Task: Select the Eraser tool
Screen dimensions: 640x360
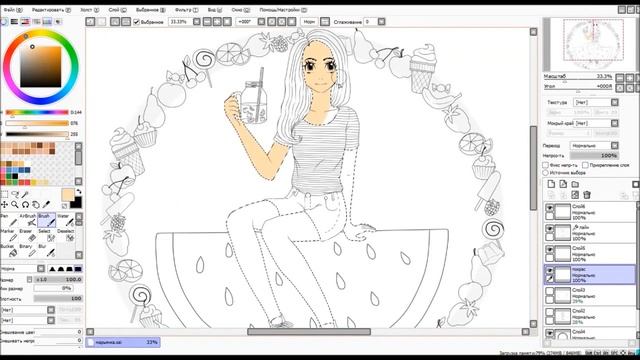Action: point(28,235)
